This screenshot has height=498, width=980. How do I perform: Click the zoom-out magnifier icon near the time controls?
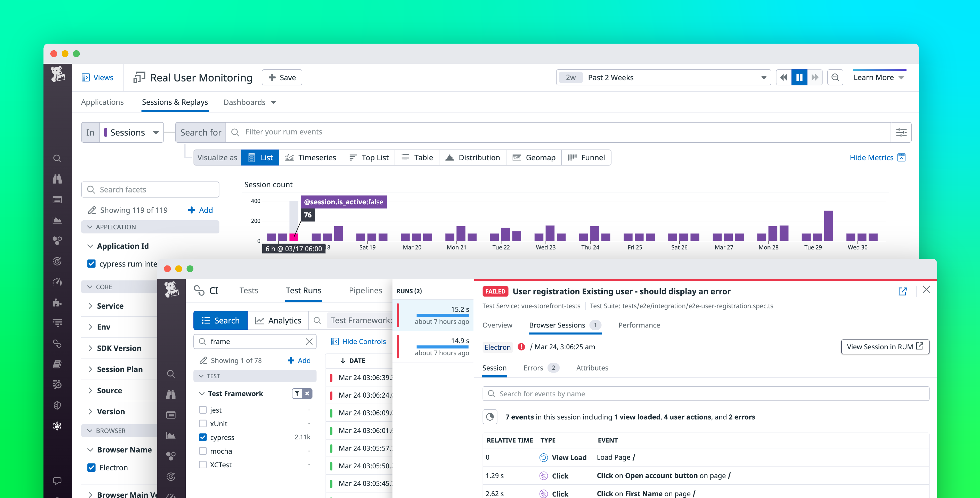point(835,77)
